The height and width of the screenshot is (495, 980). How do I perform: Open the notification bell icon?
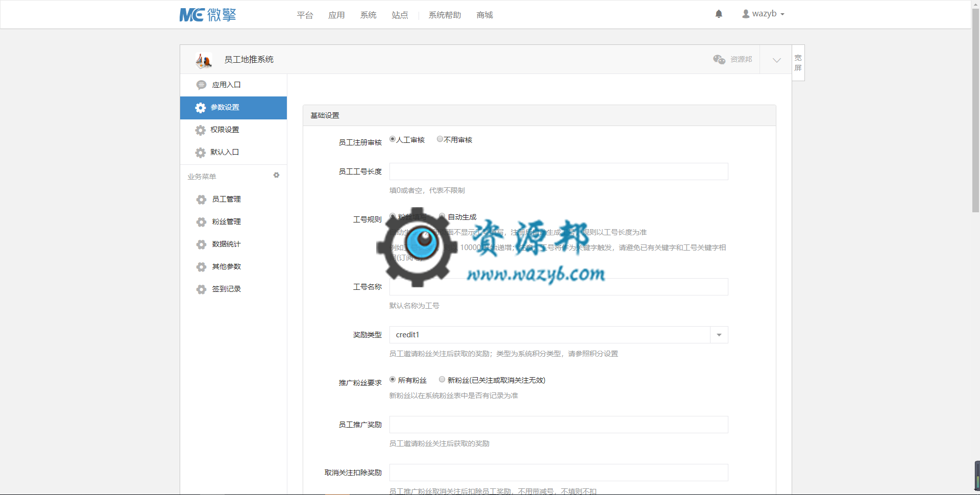tap(719, 14)
